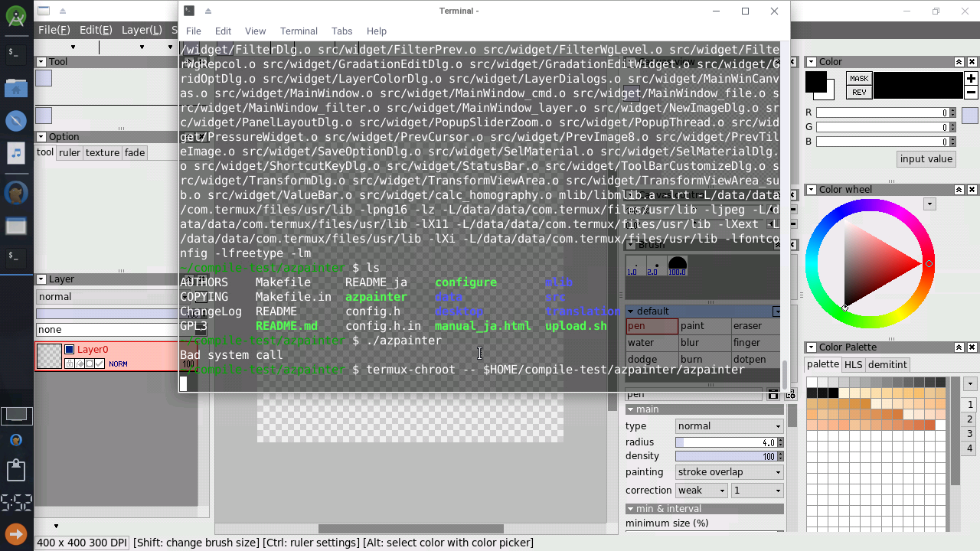This screenshot has height=551, width=980.
Task: Open the music player dock icon
Action: click(16, 153)
